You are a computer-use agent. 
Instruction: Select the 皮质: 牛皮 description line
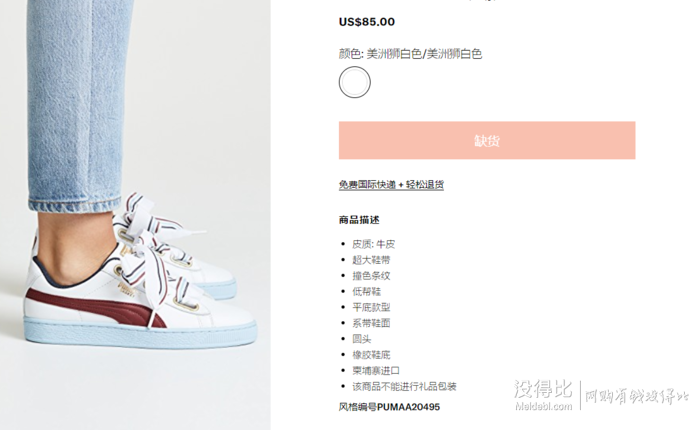coord(374,244)
